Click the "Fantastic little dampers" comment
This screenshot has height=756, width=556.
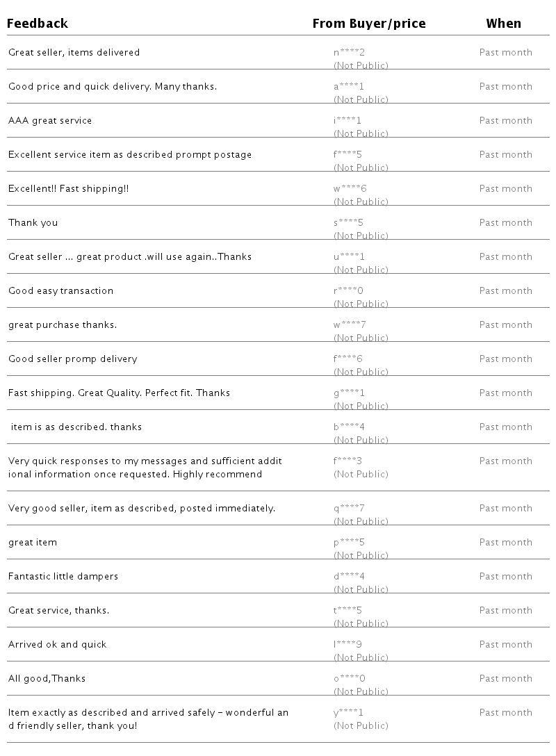pos(63,577)
